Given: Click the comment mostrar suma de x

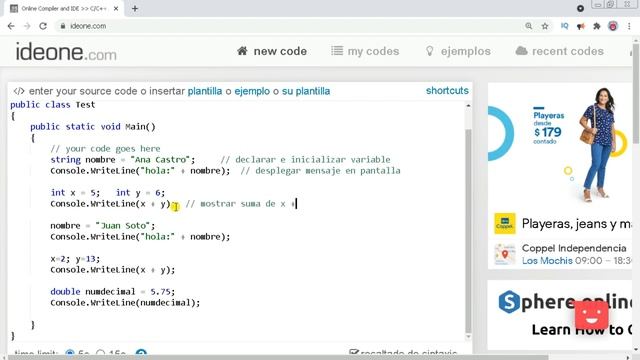Looking at the screenshot, I should 241,204.
